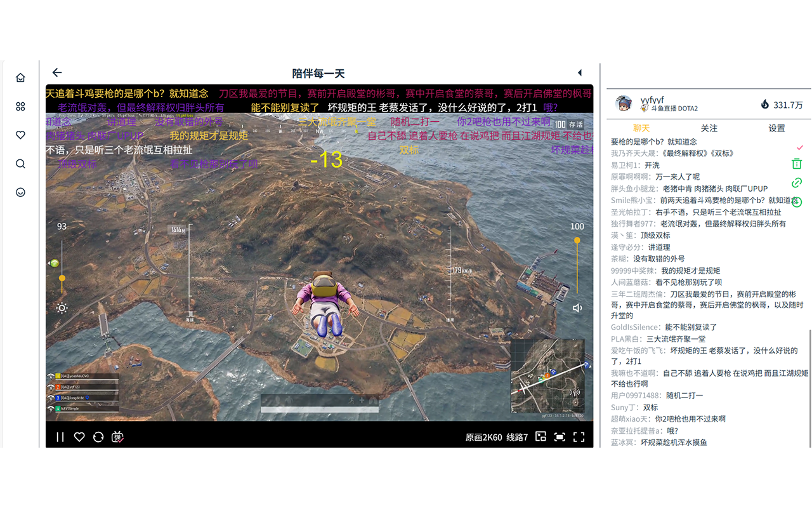Image resolution: width=812 pixels, height=508 pixels.
Task: Click the 斗鱼直播 DOTA2 platform label
Action: pyautogui.click(x=674, y=109)
